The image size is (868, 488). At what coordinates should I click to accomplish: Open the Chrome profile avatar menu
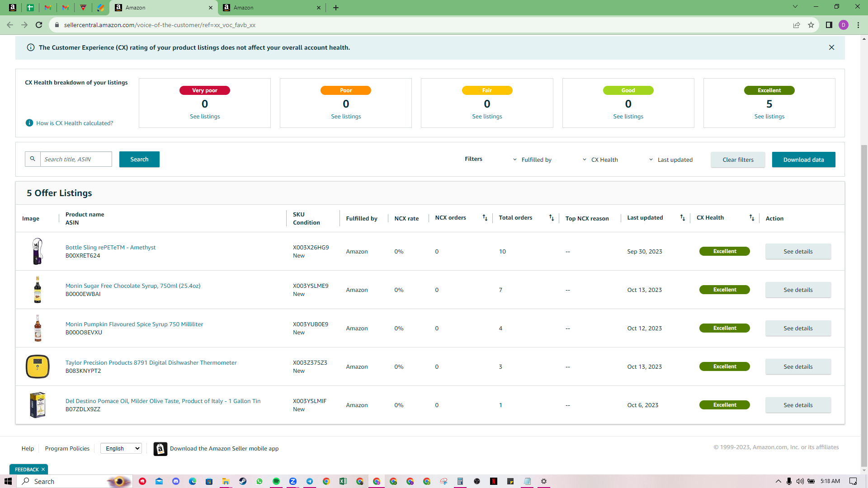pyautogui.click(x=844, y=25)
